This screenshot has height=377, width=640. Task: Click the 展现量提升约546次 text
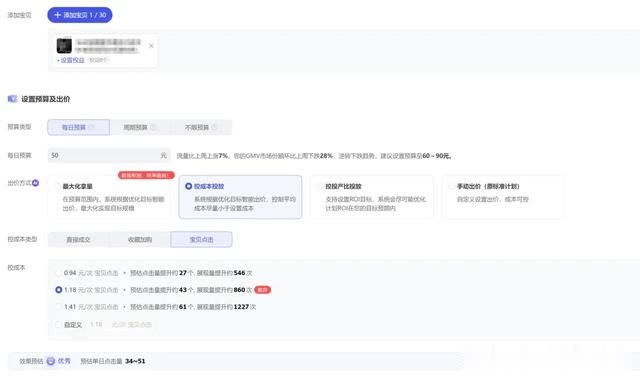click(x=224, y=273)
